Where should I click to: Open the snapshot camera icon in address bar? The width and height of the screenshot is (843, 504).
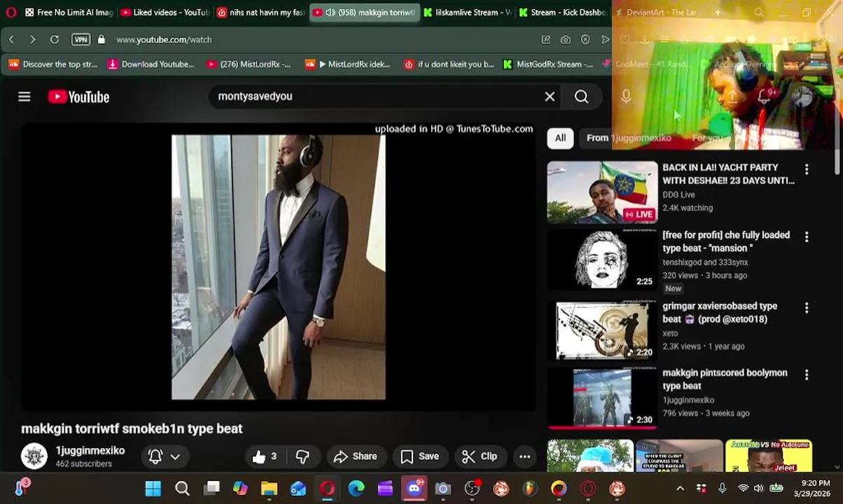tap(565, 40)
